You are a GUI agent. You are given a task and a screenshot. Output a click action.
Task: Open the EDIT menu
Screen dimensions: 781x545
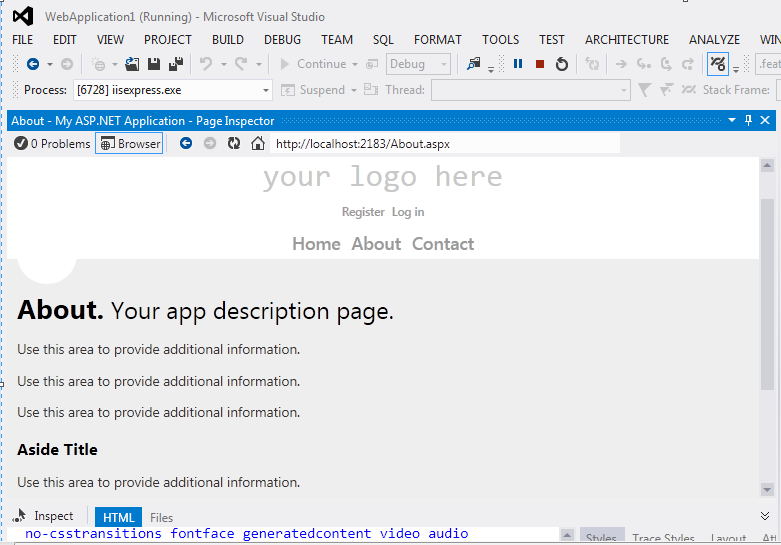coord(65,40)
